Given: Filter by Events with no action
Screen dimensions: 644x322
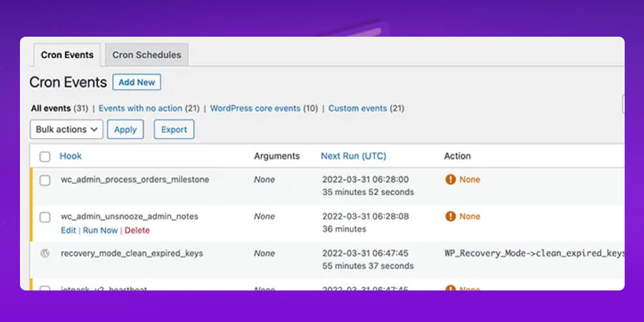Looking at the screenshot, I should 140,108.
